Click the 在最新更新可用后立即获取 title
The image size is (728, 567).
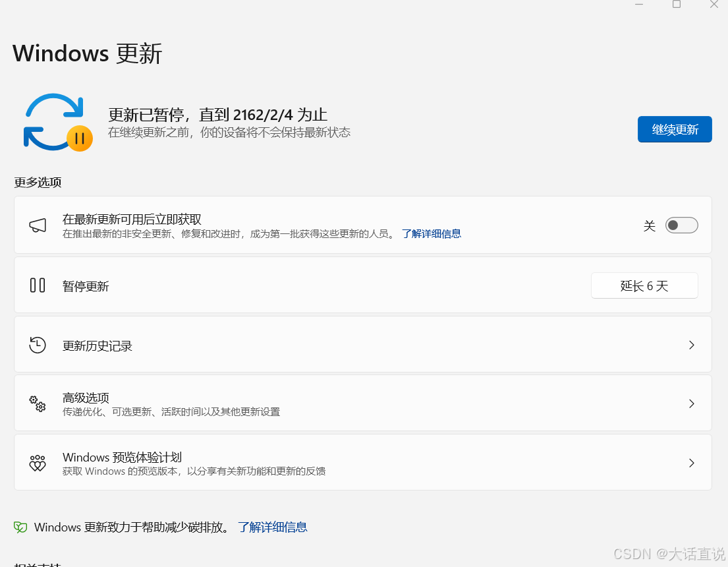[132, 220]
